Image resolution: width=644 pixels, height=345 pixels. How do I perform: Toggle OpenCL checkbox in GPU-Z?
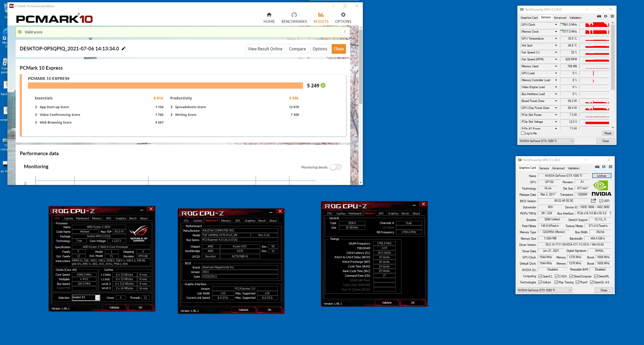(540, 276)
